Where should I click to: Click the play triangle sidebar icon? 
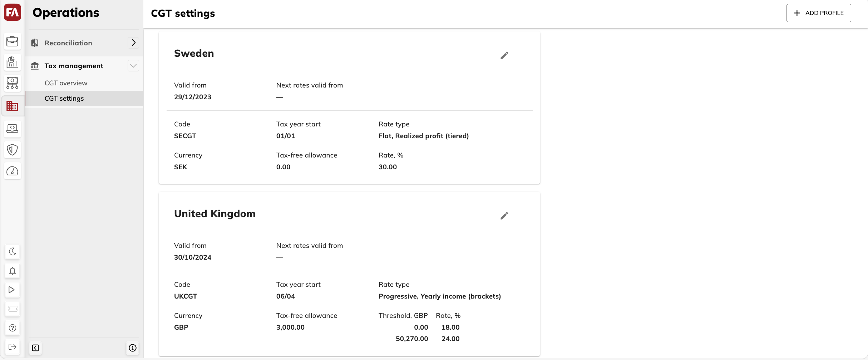click(12, 290)
